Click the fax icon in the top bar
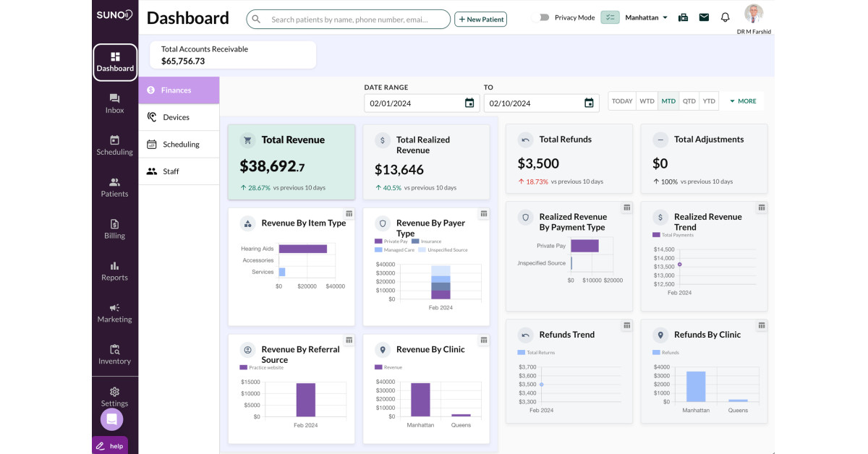 click(683, 17)
